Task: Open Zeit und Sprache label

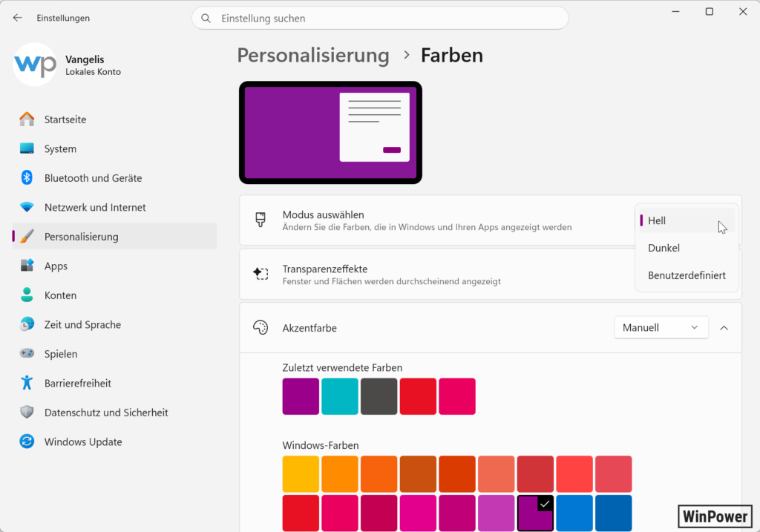Action: coord(82,325)
